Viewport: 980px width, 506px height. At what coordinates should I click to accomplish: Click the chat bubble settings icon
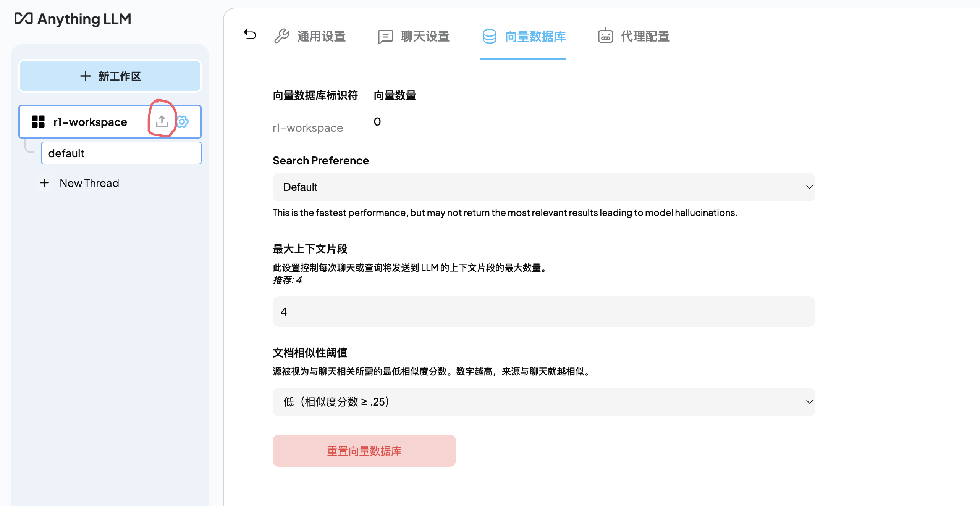pyautogui.click(x=385, y=37)
